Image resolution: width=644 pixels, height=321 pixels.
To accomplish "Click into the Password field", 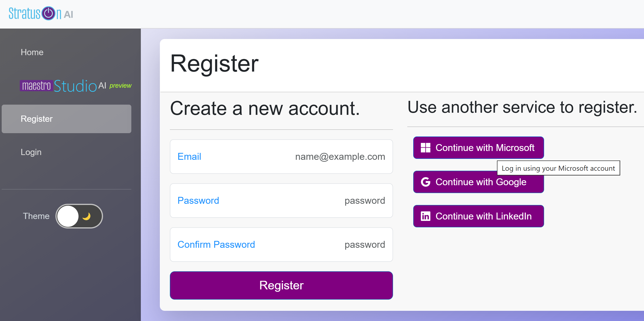I will pyautogui.click(x=281, y=201).
